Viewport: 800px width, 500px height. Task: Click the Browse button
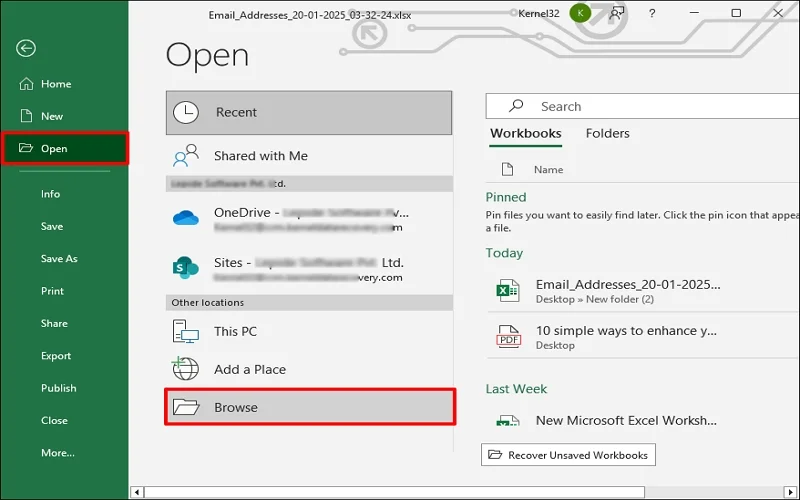click(x=310, y=407)
